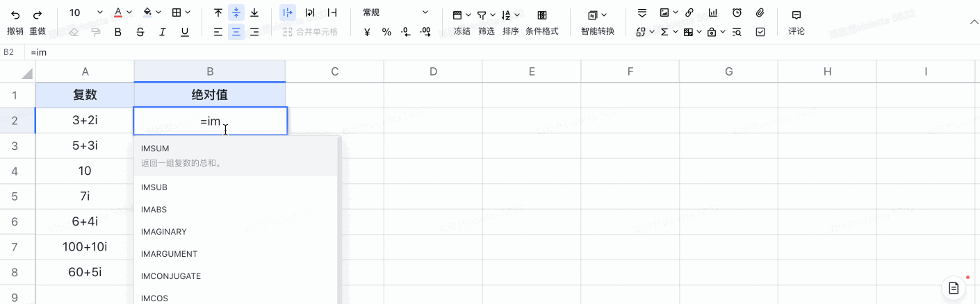
Task: Expand the freeze dropdown arrow
Action: point(468,15)
